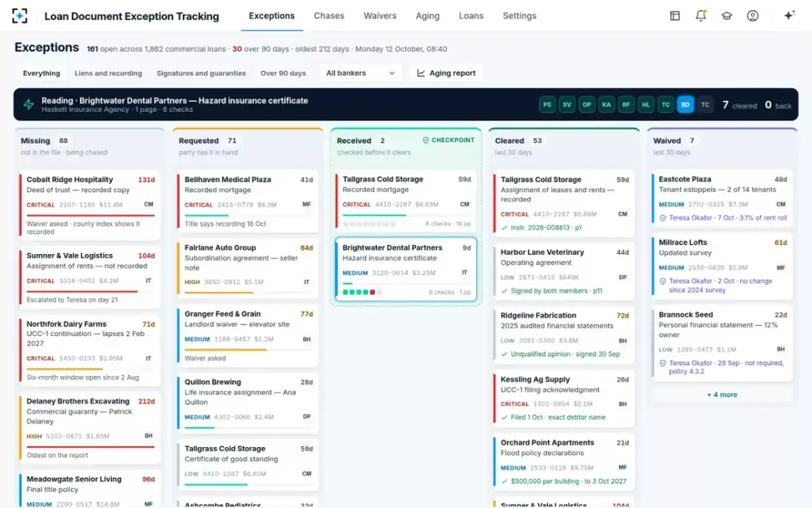Viewport: 812px width, 508px height.
Task: Click the app logo icon
Action: (20, 16)
